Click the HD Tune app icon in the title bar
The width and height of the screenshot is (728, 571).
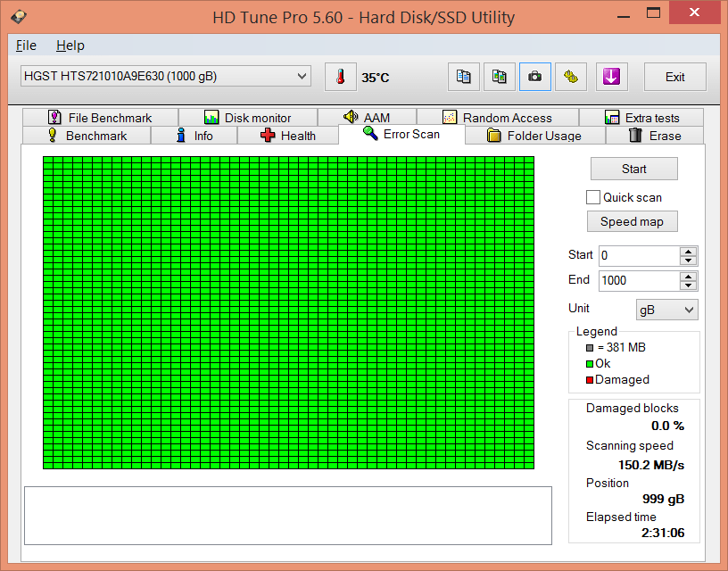point(19,17)
